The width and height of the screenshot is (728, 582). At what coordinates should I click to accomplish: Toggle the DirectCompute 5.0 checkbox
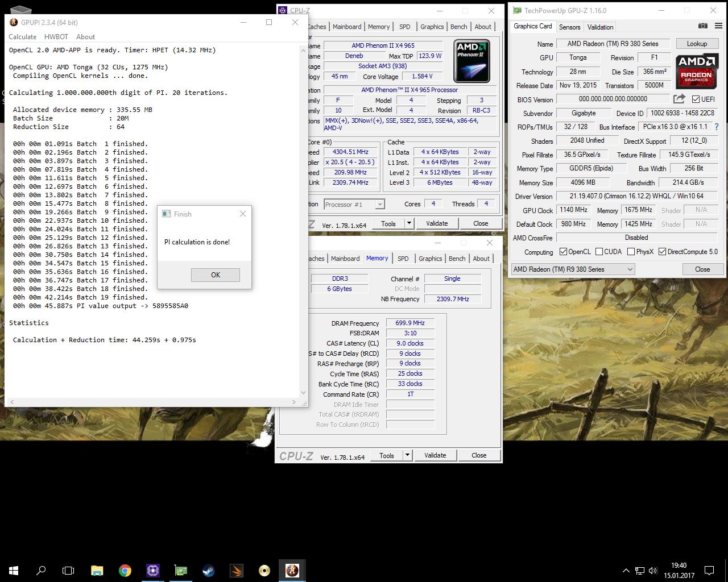click(x=662, y=252)
